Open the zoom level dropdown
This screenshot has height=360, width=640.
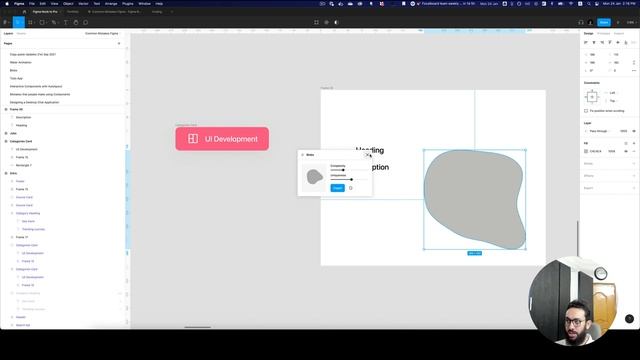631,22
